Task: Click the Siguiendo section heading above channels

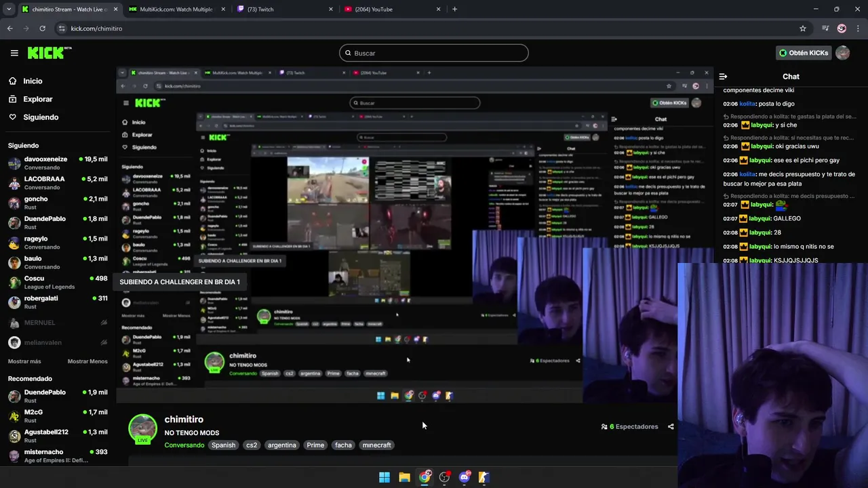Action: [24, 146]
